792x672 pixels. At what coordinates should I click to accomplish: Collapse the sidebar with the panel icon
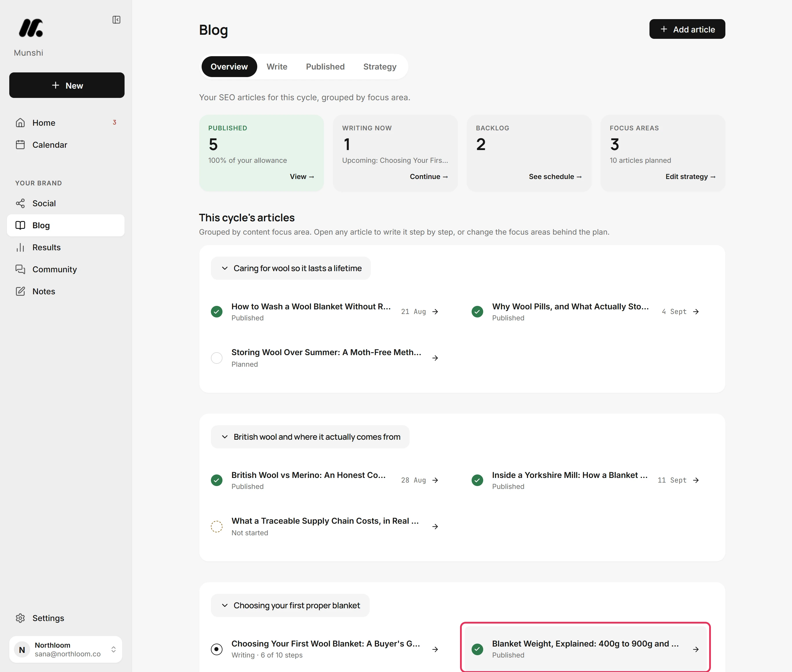(116, 20)
